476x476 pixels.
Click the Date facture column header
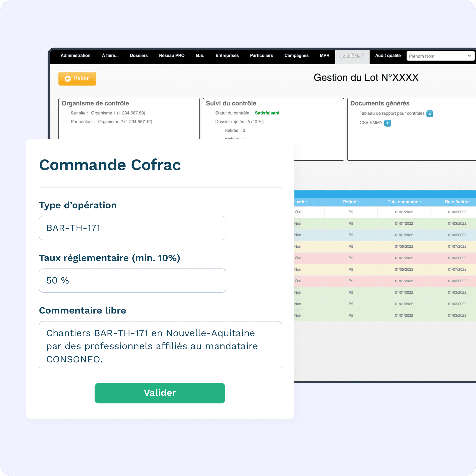click(457, 202)
